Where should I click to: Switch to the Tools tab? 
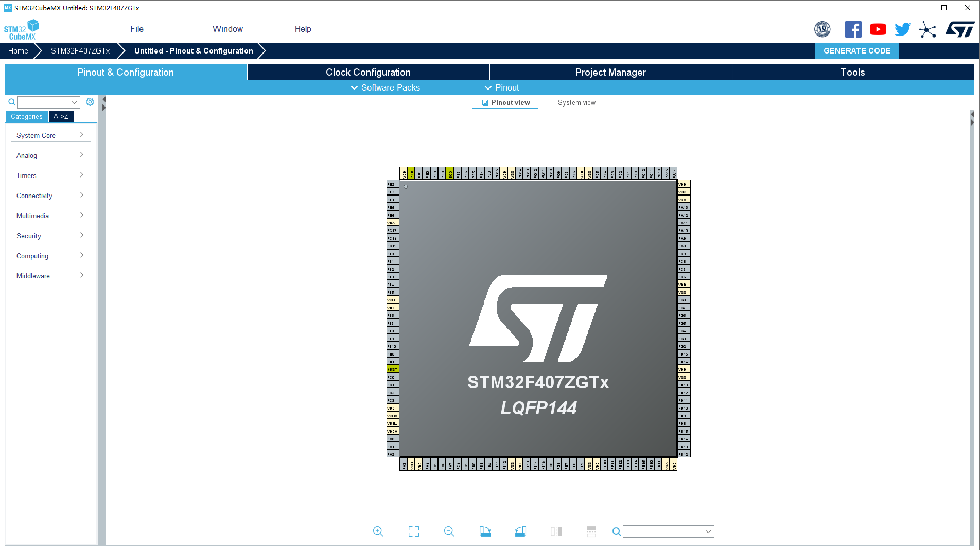(853, 72)
